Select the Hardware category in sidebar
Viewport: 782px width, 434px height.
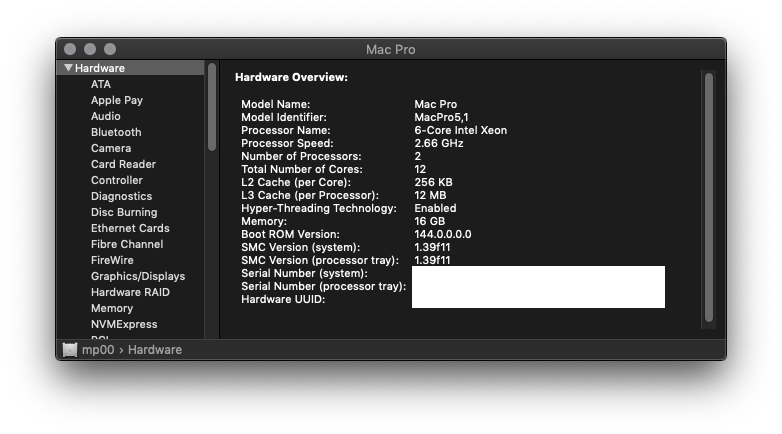coord(131,68)
